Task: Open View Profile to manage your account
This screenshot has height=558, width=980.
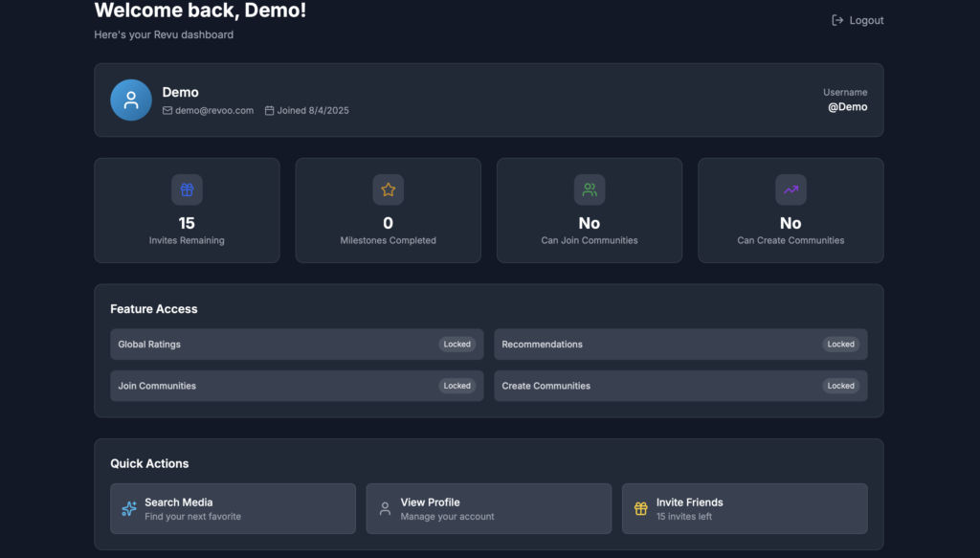Action: coord(488,508)
